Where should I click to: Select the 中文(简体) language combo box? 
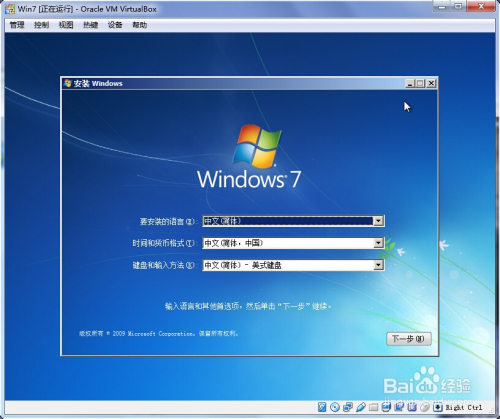(x=293, y=221)
